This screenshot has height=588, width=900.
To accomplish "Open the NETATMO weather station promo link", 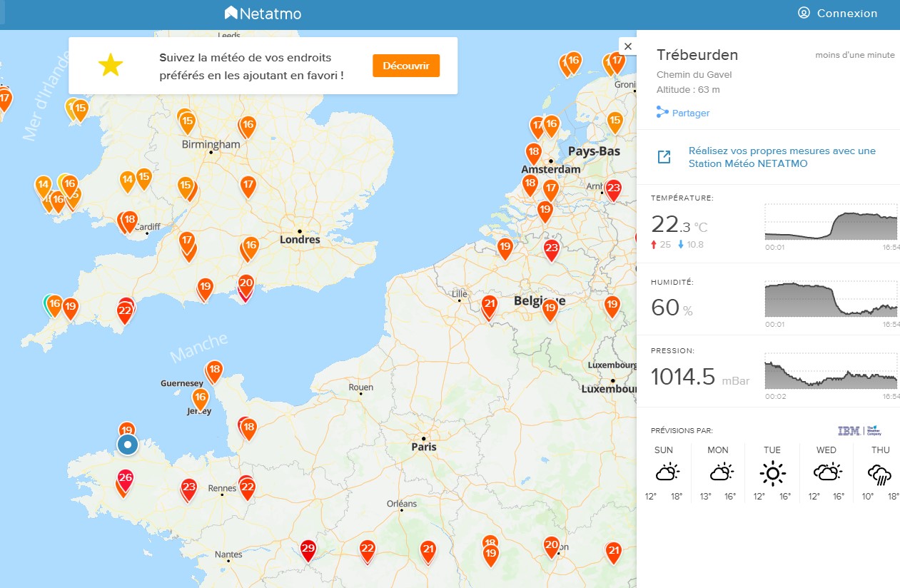I will point(782,157).
